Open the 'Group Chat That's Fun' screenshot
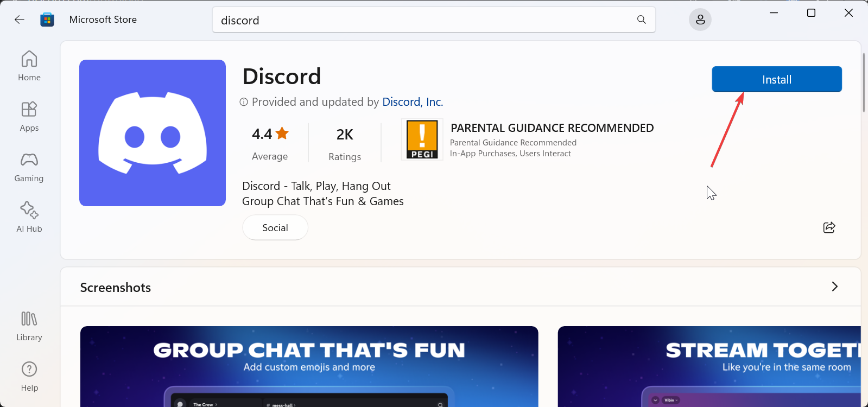The width and height of the screenshot is (868, 407). 309,366
